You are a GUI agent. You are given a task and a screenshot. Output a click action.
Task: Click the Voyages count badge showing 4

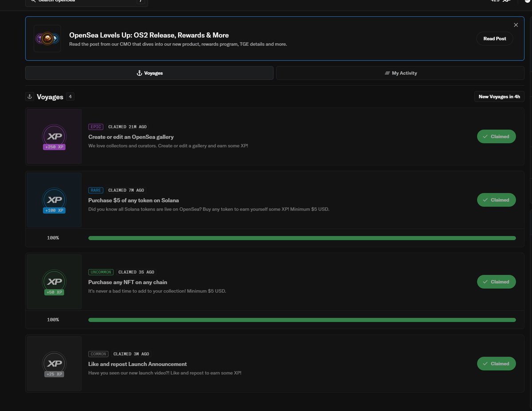70,97
